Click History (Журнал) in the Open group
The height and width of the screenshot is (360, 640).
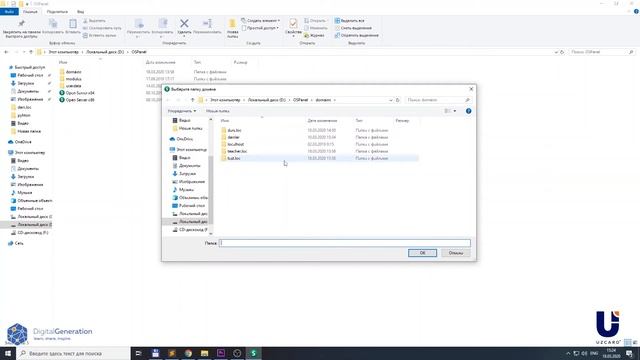314,36
